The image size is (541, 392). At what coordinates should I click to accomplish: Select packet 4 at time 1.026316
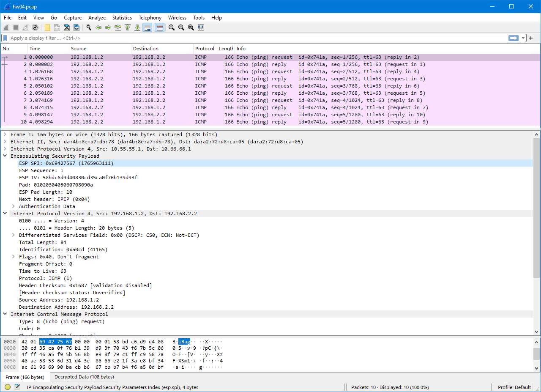click(270, 79)
